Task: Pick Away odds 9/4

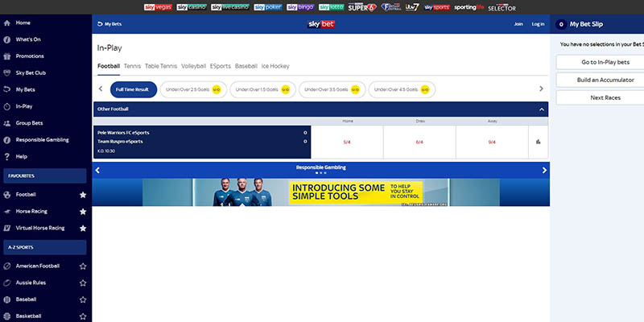Action: pos(492,142)
